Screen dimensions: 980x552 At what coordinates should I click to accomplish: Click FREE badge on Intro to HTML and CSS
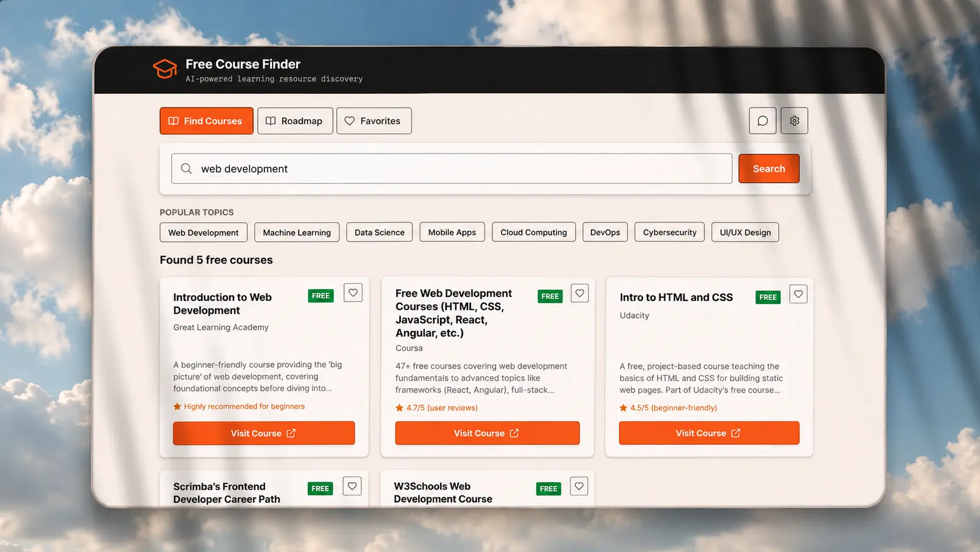768,297
